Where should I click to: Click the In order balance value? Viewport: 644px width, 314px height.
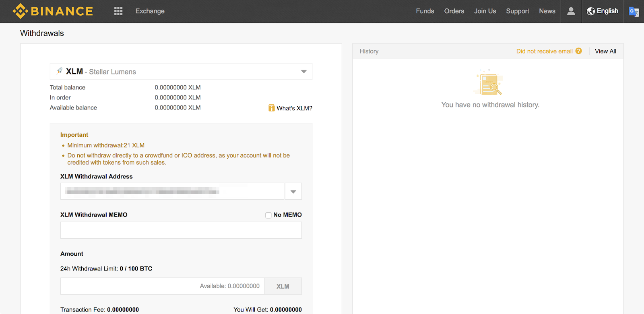178,97
